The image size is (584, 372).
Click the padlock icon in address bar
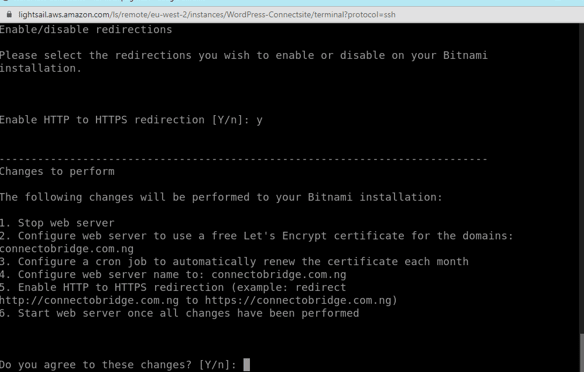9,15
